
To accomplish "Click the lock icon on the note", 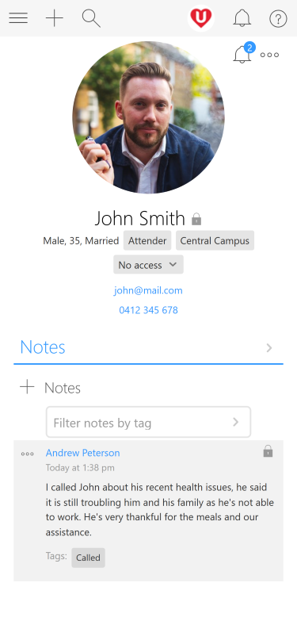I will (x=268, y=450).
